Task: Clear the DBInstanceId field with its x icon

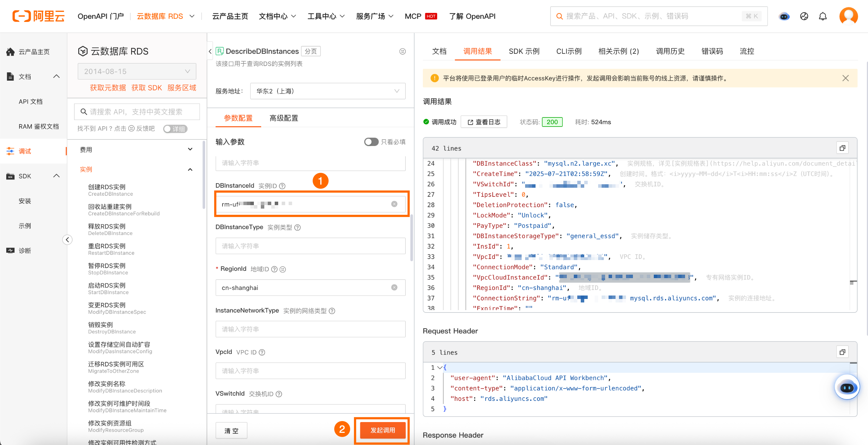Action: point(394,204)
